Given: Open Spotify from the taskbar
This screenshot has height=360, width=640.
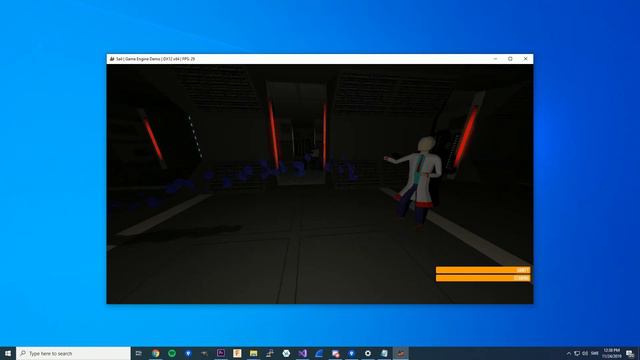Looking at the screenshot, I should coord(172,353).
